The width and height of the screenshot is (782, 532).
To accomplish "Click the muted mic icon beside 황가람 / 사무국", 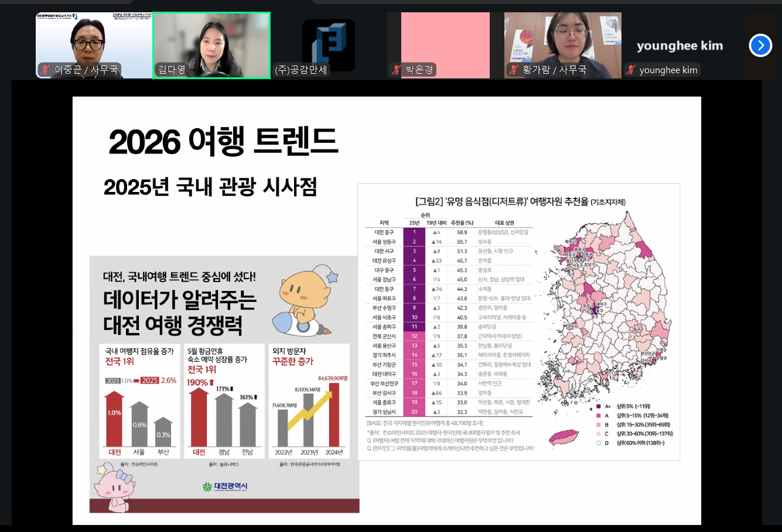I will [514, 70].
